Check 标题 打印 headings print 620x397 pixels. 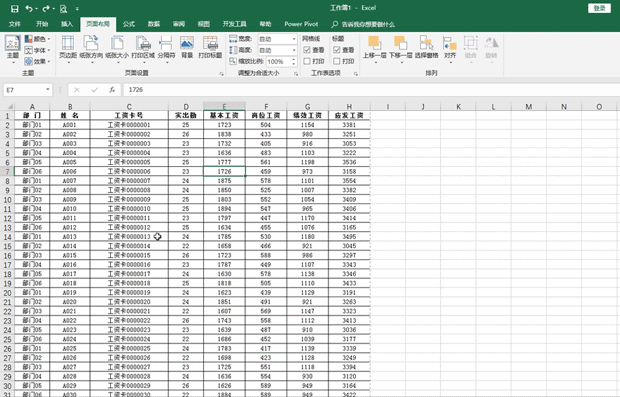(x=336, y=61)
